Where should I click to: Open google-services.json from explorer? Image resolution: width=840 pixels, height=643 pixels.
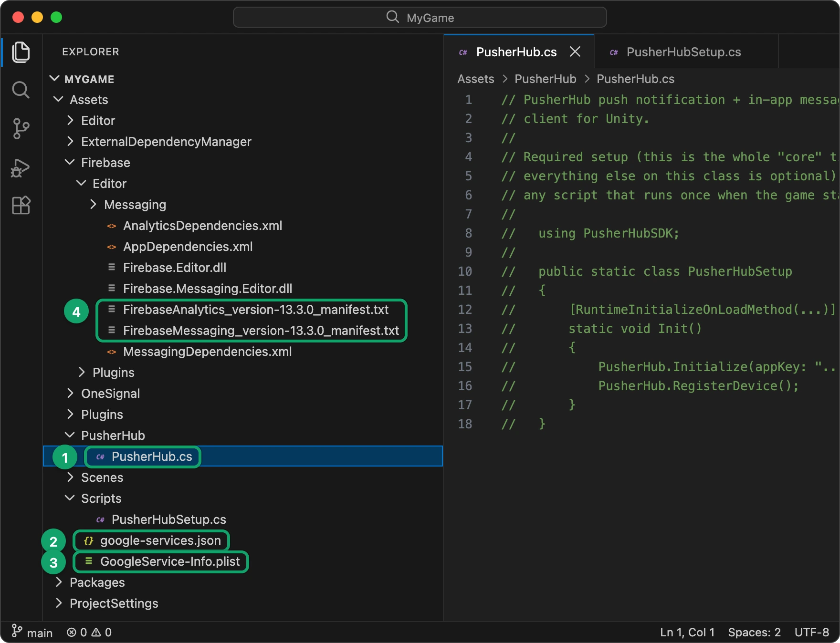[x=242, y=540]
